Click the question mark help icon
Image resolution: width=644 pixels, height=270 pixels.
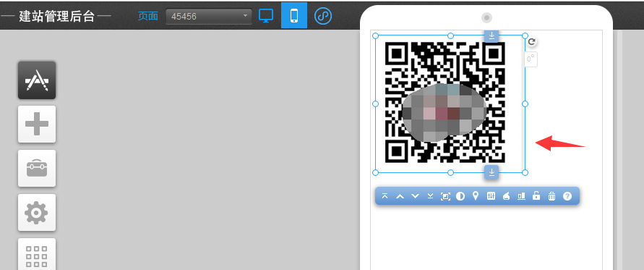pos(567,196)
